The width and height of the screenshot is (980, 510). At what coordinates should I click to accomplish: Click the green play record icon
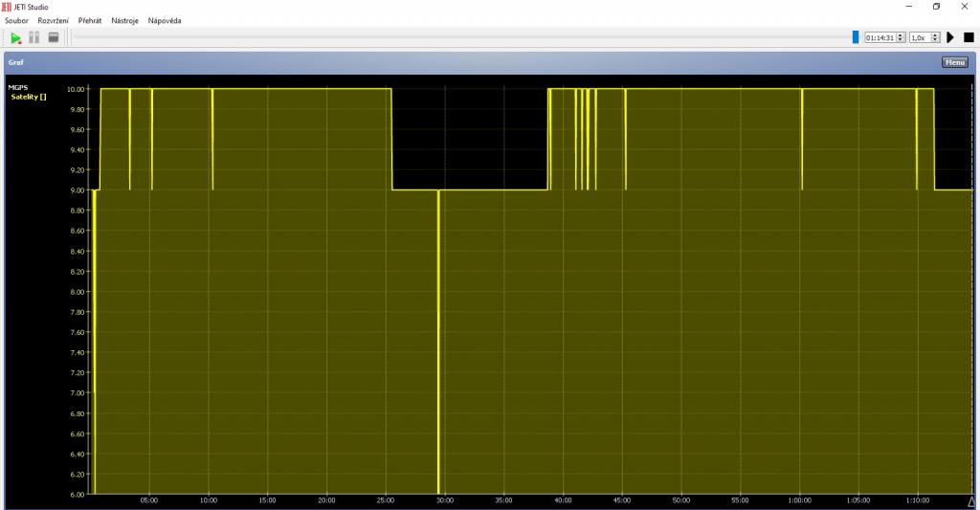16,37
